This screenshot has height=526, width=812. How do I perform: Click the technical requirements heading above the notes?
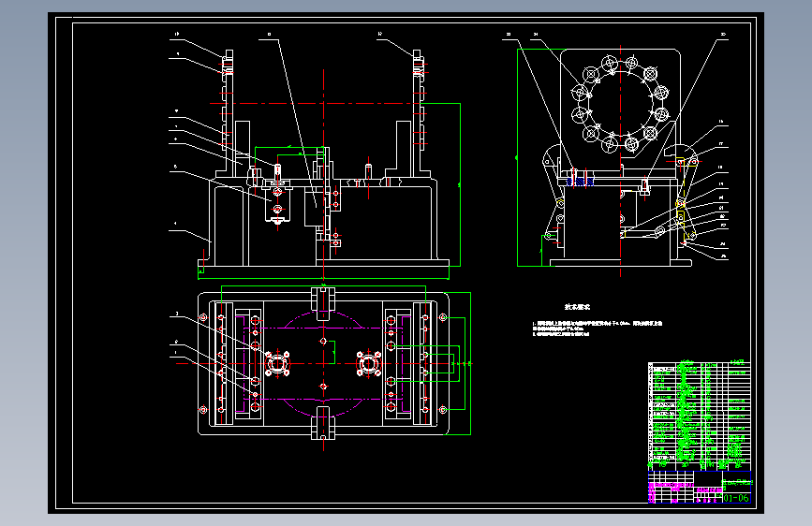(577, 307)
